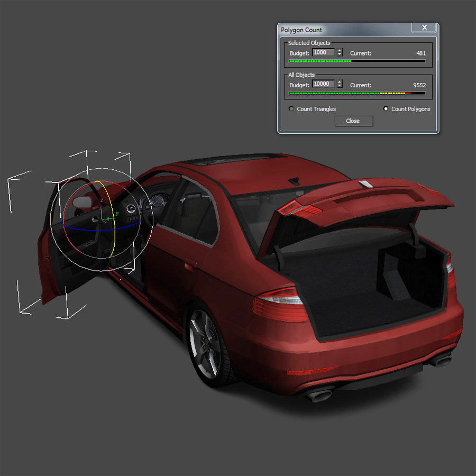Click the Selected Objects polygon progress bar
The image size is (476, 476).
pyautogui.click(x=358, y=61)
